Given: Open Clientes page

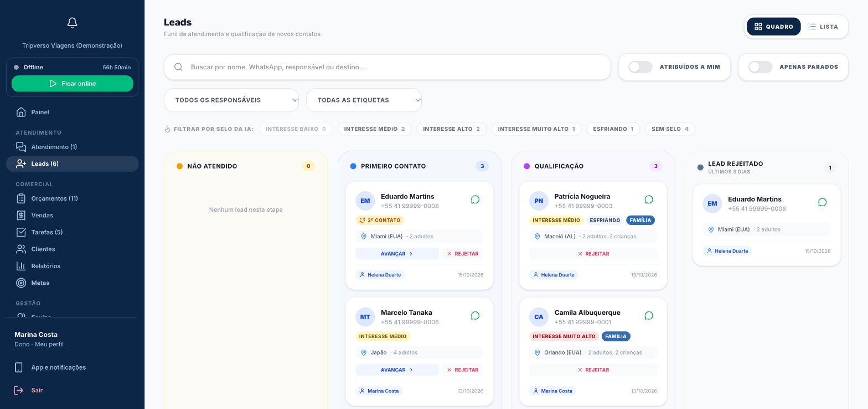Looking at the screenshot, I should (x=72, y=249).
